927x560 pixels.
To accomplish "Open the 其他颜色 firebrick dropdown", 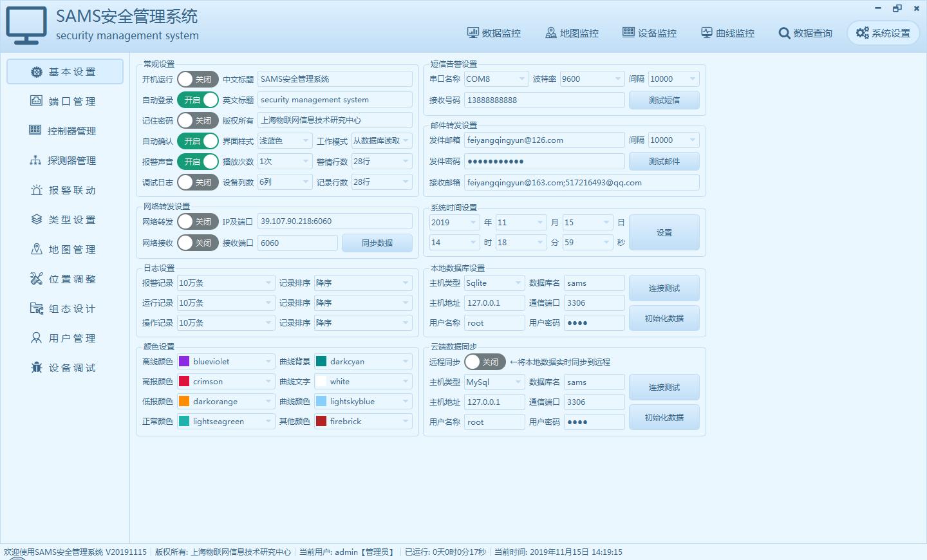I will click(363, 422).
